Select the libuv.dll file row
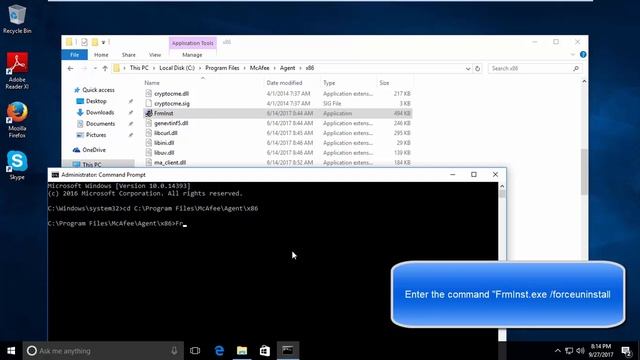 point(278,153)
